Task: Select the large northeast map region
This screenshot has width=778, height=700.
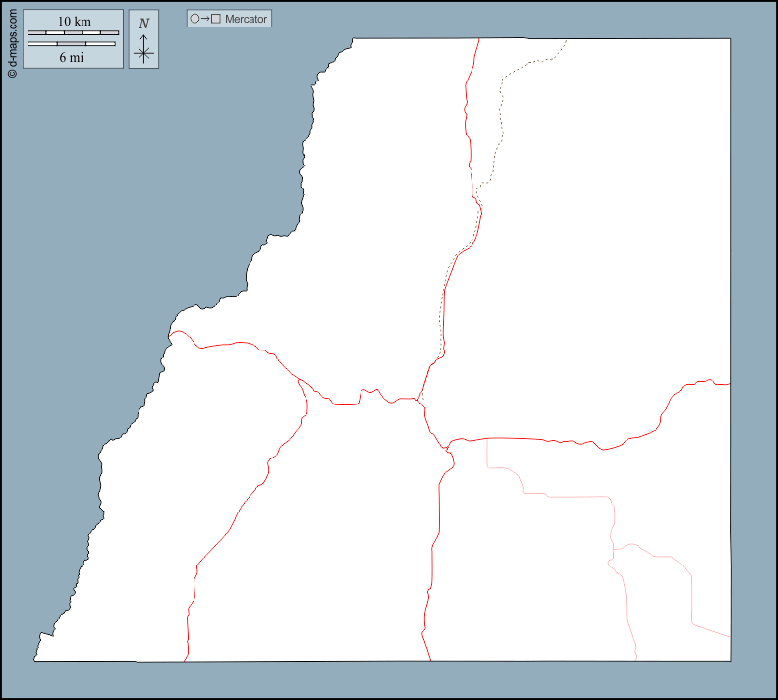Action: [599, 245]
